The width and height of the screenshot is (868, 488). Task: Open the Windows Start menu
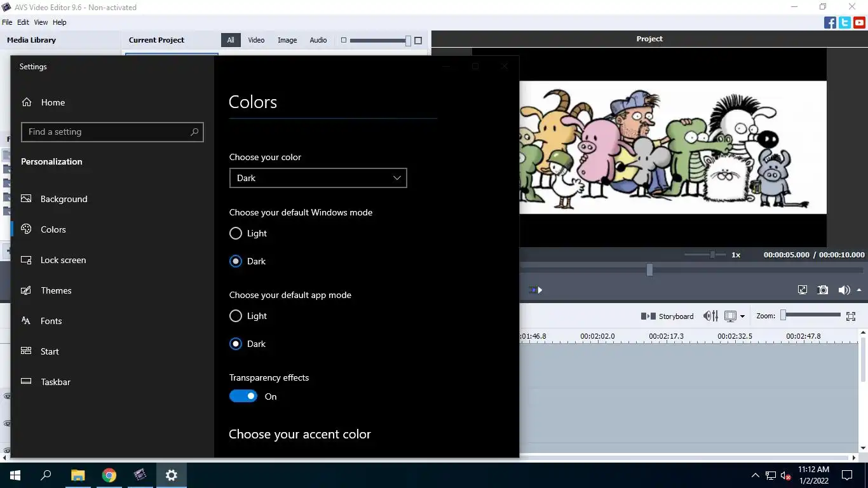pyautogui.click(x=15, y=475)
